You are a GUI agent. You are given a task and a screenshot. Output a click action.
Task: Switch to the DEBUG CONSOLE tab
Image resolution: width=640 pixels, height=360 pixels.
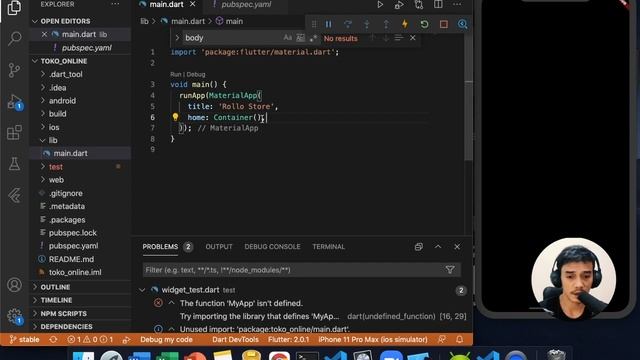pyautogui.click(x=272, y=247)
